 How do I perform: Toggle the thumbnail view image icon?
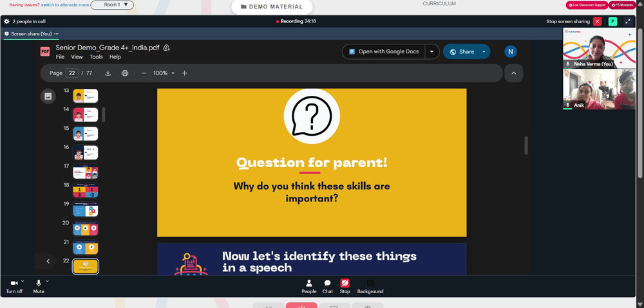(x=48, y=96)
